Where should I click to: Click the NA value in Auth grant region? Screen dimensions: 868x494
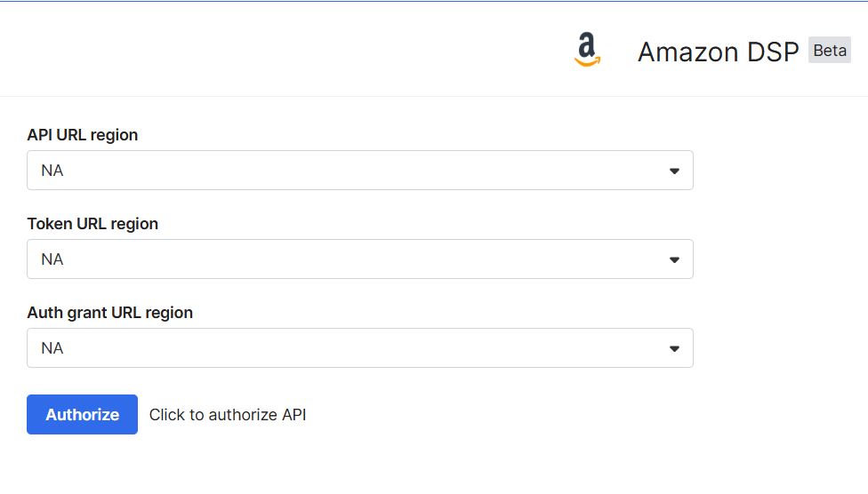pos(52,348)
